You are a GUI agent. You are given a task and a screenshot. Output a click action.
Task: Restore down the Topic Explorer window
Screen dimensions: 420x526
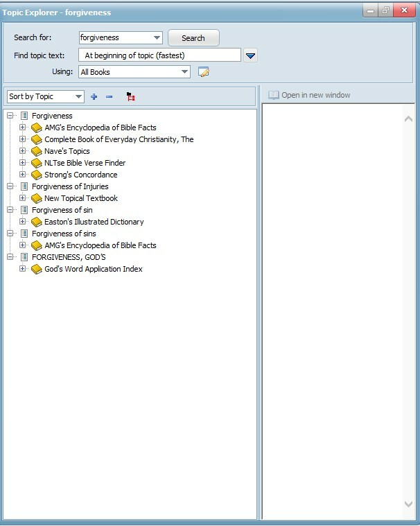tap(385, 10)
